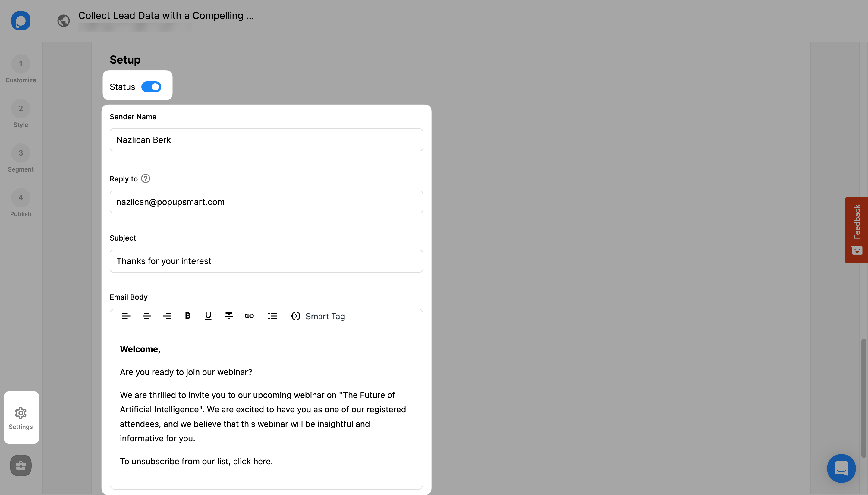Click the right-align text icon
This screenshot has width=868, height=495.
167,316
